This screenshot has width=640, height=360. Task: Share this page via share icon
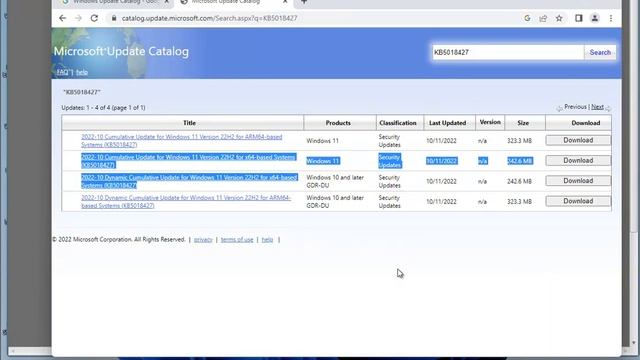click(543, 18)
